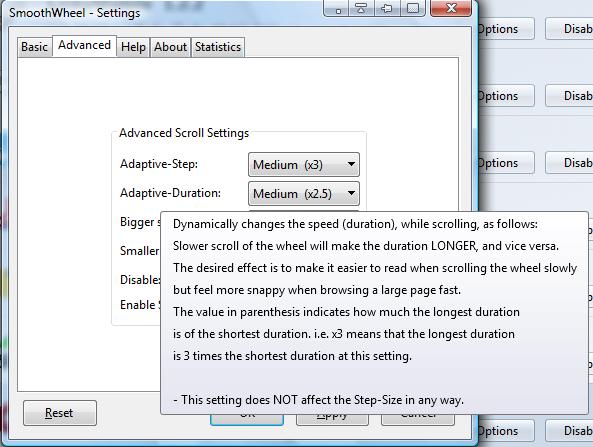Click the bottommost Options button in the background window

[x=506, y=430]
